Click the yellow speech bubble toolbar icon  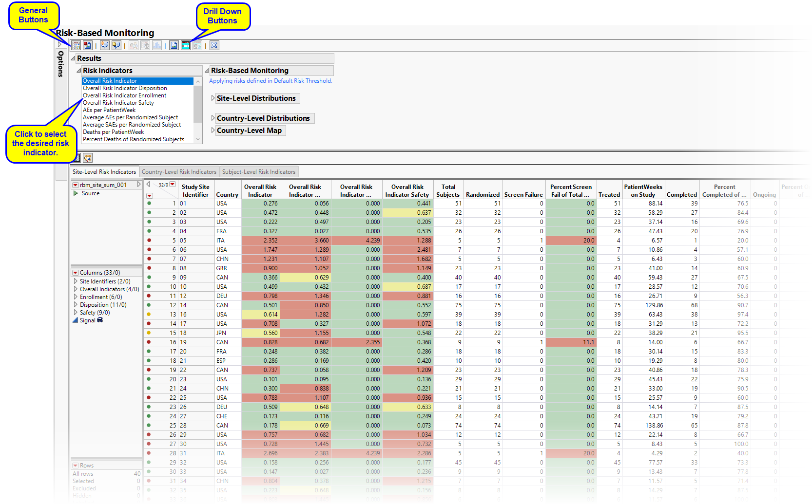(116, 45)
